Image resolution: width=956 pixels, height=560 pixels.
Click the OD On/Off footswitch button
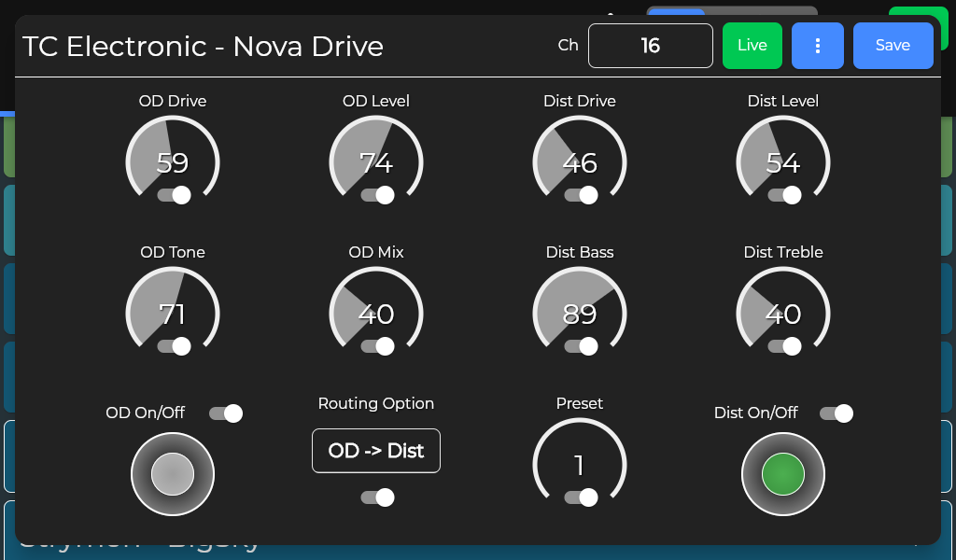(x=173, y=474)
